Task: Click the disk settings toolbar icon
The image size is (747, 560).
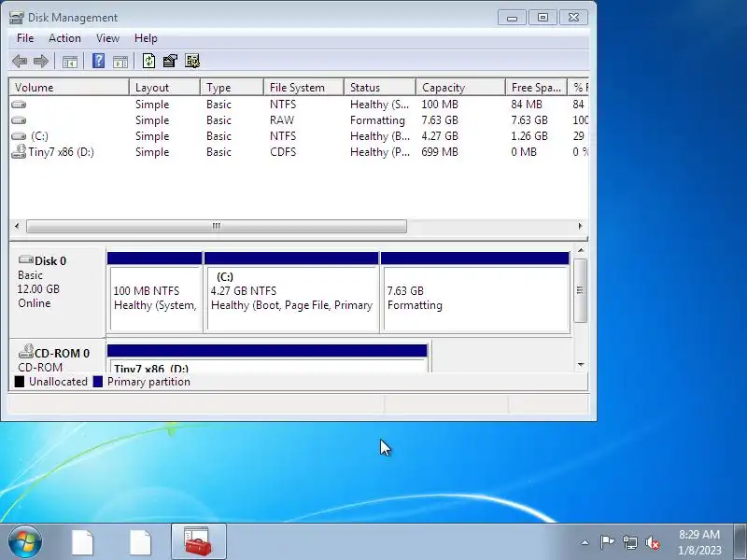Action: click(192, 61)
